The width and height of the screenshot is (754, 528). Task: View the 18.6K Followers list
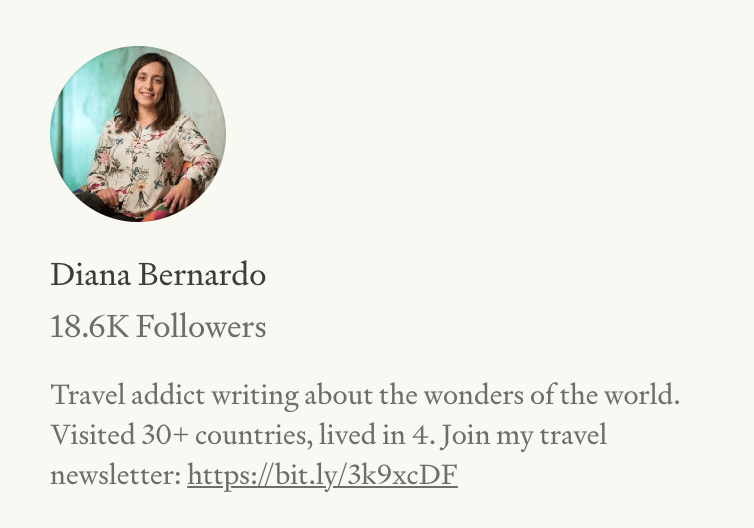click(158, 326)
